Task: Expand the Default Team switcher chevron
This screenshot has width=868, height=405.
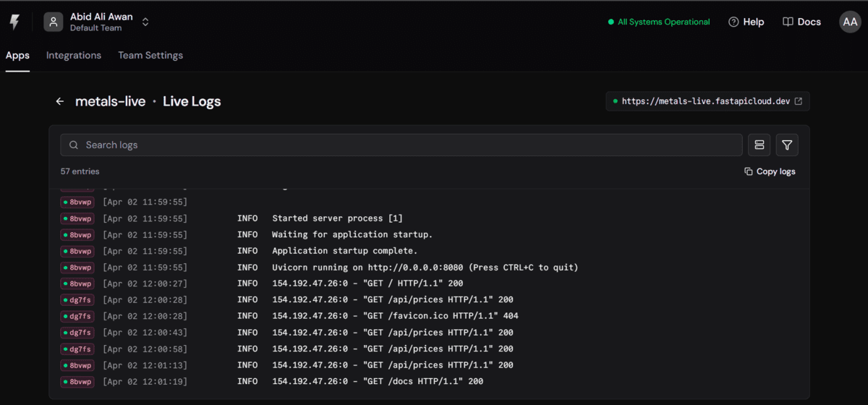Action: (145, 22)
